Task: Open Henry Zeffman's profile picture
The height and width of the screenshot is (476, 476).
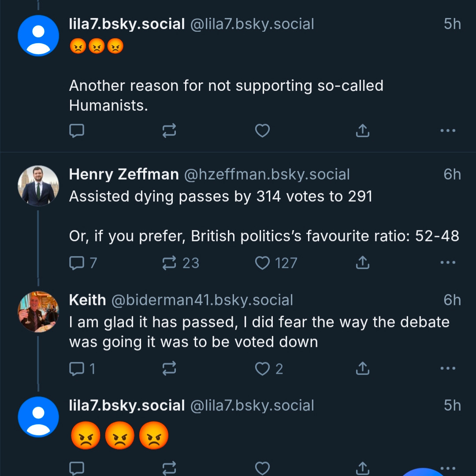Action: pyautogui.click(x=38, y=186)
